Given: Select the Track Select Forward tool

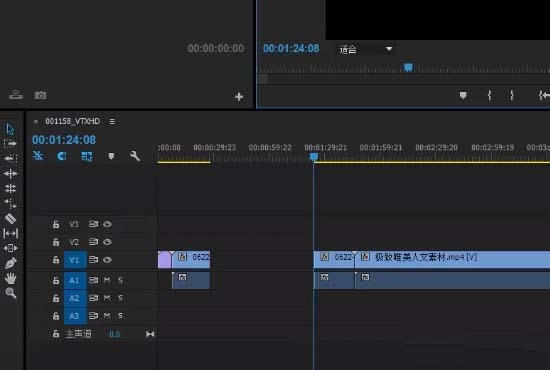Looking at the screenshot, I should (x=10, y=143).
